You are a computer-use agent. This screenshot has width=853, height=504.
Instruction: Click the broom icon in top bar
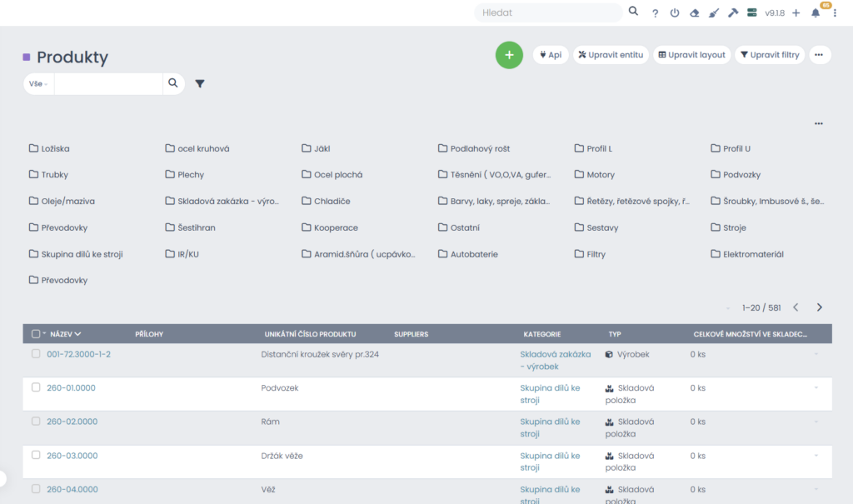coord(713,13)
